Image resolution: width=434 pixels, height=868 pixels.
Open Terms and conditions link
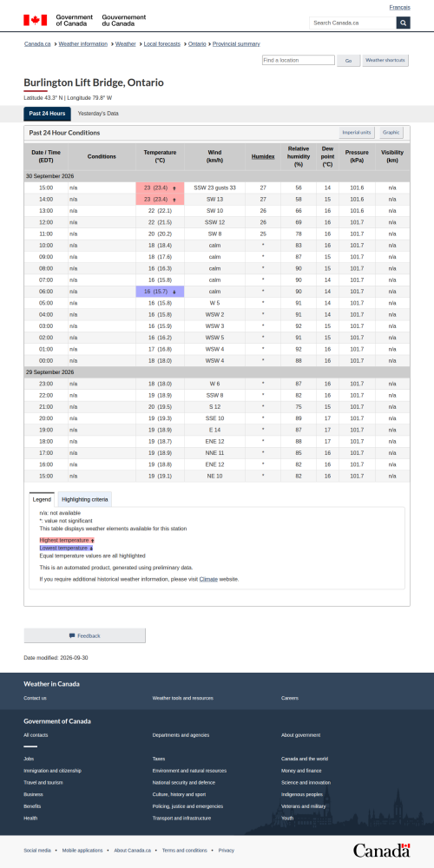click(x=184, y=851)
